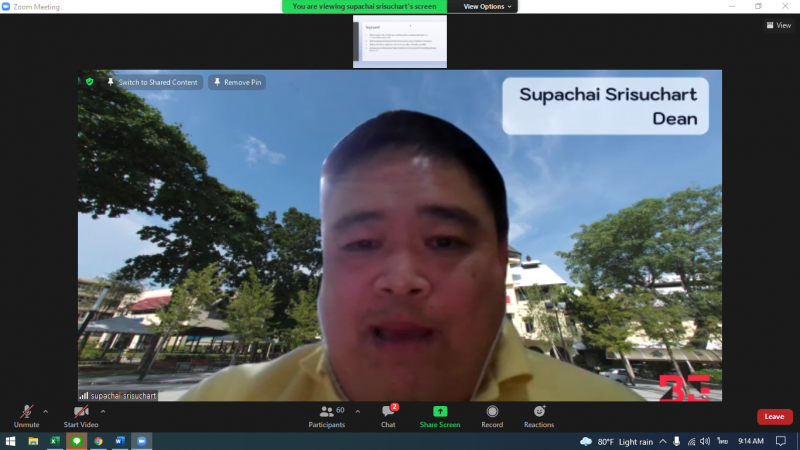Show hidden system tray icons
This screenshot has height=450, width=800.
point(663,442)
